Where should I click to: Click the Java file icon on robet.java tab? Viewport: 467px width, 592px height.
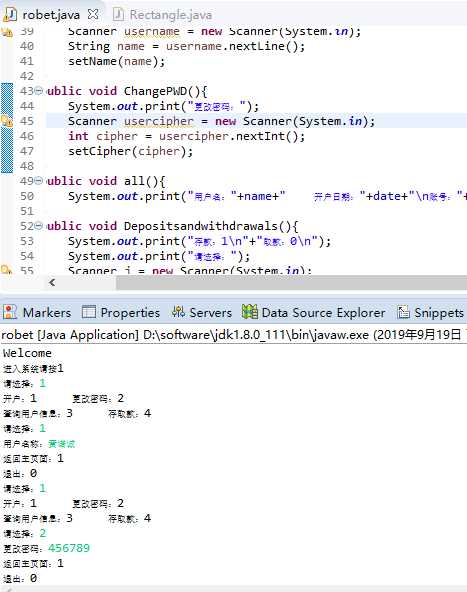(x=10, y=14)
